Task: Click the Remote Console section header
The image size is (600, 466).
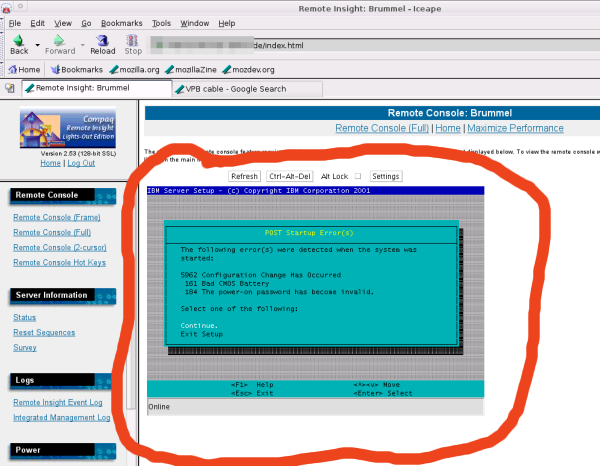Action: pos(63,196)
